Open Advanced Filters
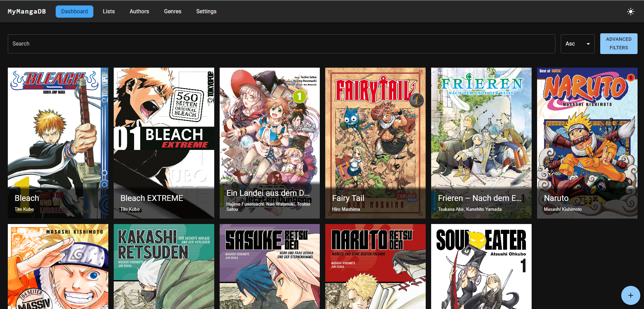This screenshot has width=644, height=309. pyautogui.click(x=619, y=44)
